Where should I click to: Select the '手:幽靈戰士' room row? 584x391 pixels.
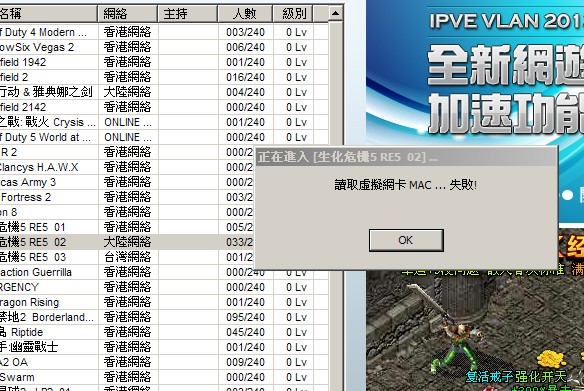point(164,347)
